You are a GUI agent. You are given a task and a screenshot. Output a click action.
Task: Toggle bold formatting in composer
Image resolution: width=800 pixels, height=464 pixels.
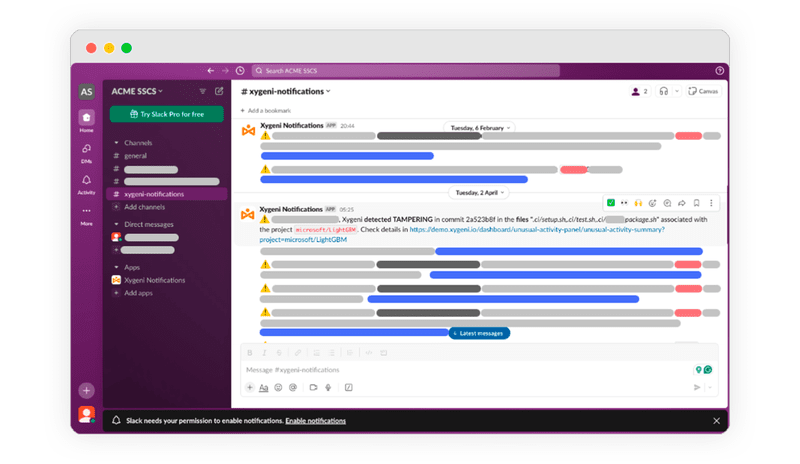(250, 353)
